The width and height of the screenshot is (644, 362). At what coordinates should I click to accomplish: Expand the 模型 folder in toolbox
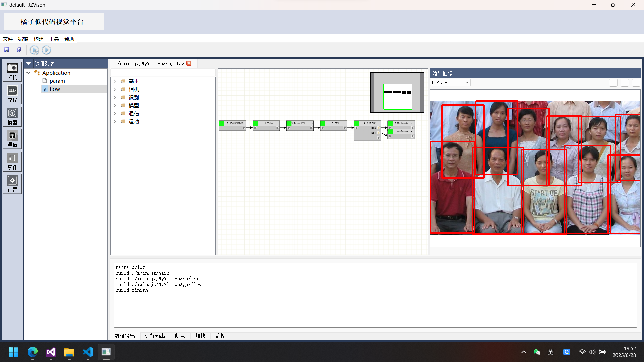click(x=115, y=105)
